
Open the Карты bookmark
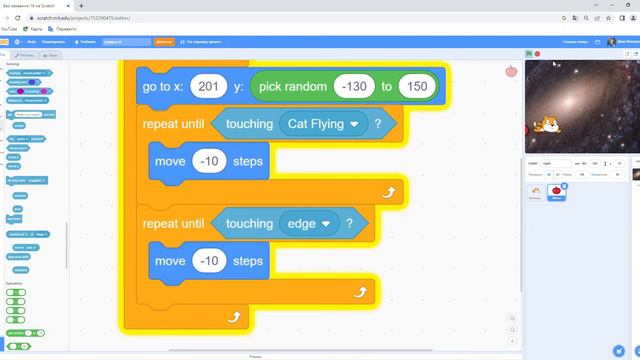[x=33, y=29]
